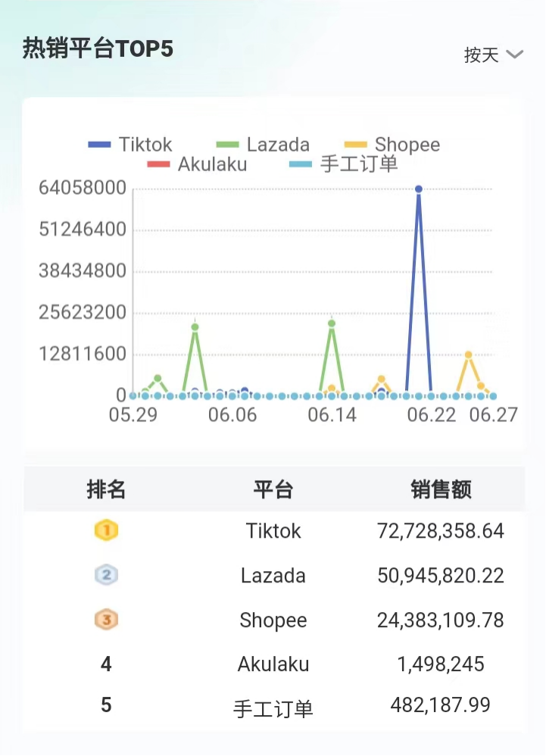Toggle the 手工订单 legend series

[x=344, y=164]
